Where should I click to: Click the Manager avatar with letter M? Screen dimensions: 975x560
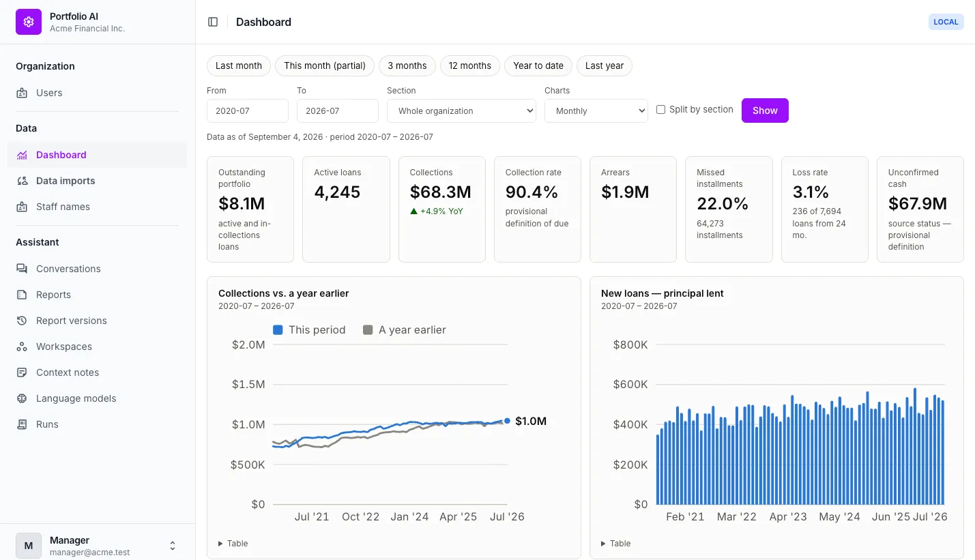pyautogui.click(x=29, y=546)
